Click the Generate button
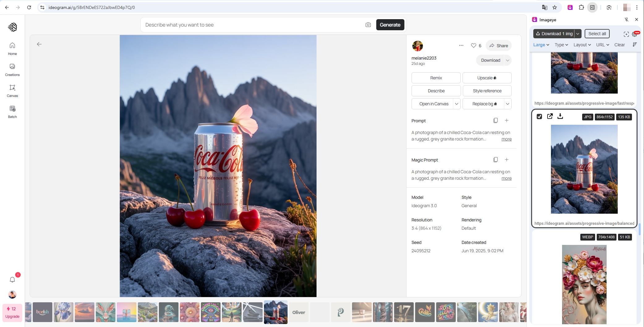 [x=390, y=25]
